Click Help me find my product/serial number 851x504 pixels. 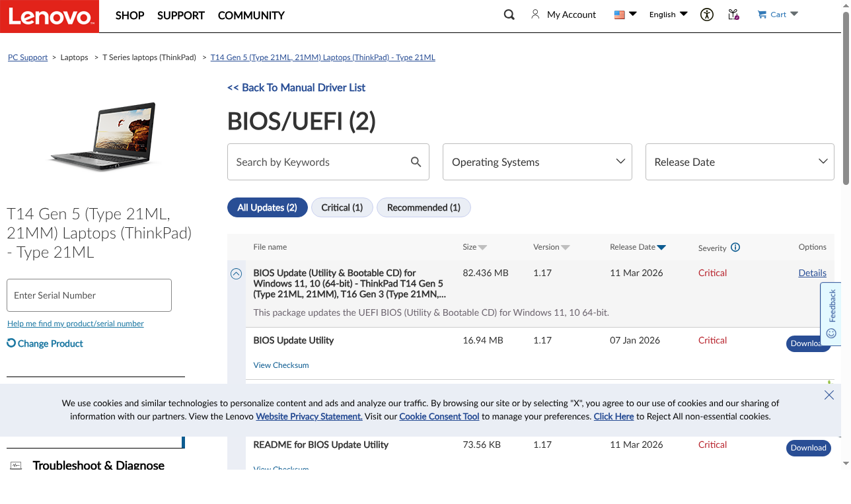75,324
